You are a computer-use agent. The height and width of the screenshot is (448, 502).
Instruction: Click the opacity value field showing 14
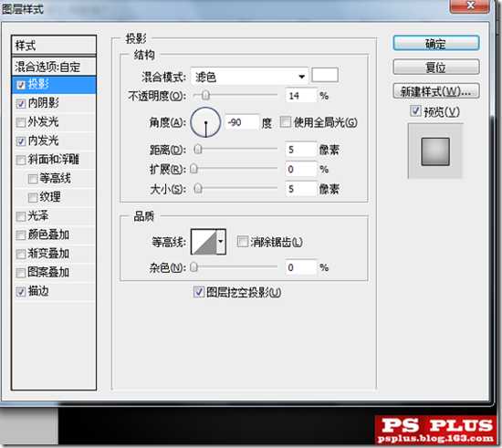point(300,96)
